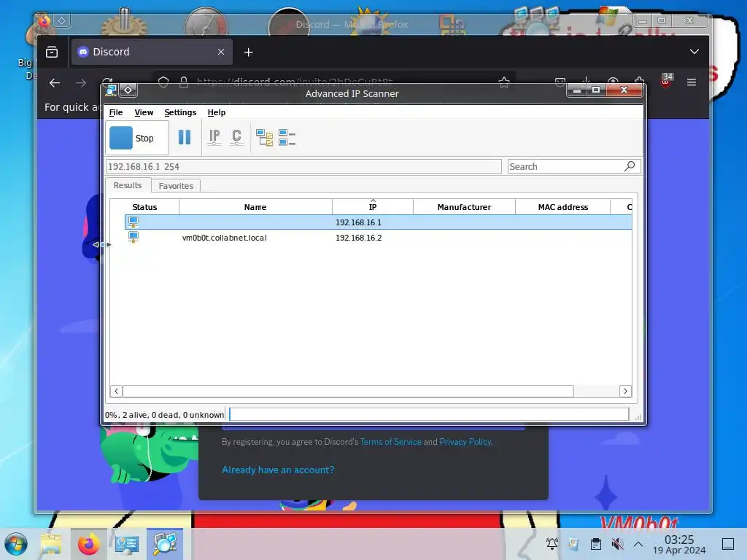
Task: Open the File menu
Action: [x=116, y=112]
